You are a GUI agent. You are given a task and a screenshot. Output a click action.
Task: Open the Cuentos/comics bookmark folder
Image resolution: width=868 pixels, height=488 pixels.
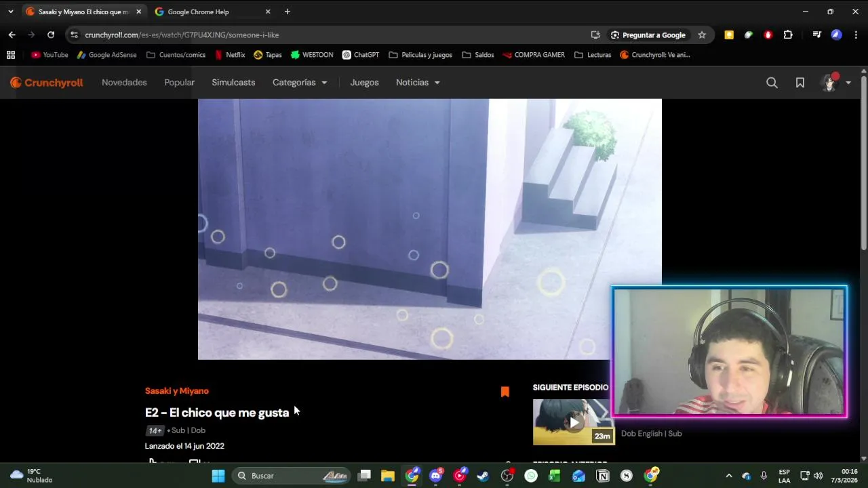176,55
